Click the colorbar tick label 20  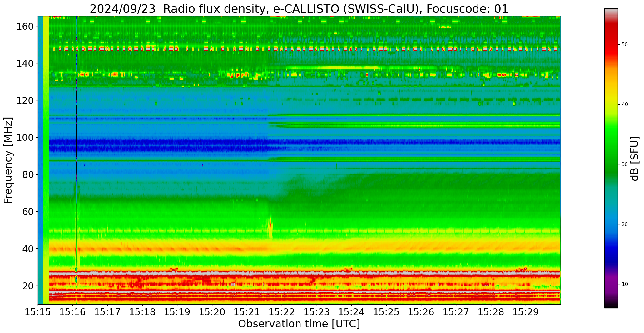click(625, 224)
